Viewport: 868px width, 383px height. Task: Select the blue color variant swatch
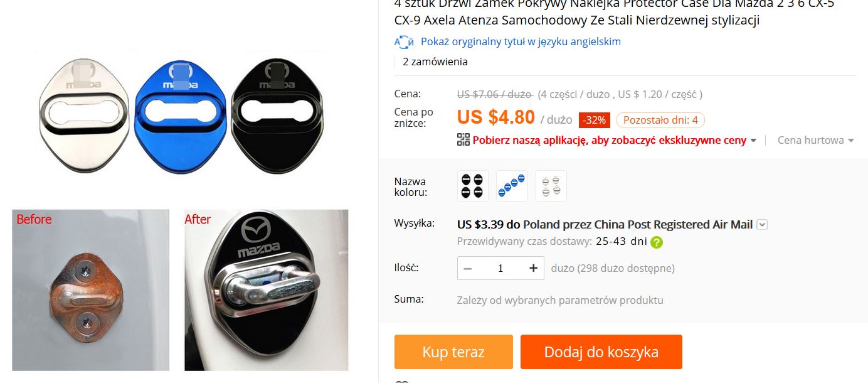[x=512, y=186]
